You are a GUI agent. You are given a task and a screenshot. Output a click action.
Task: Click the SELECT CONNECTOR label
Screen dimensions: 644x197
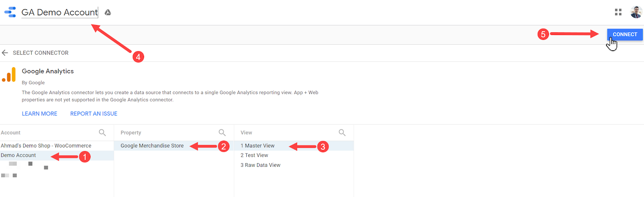coord(41,53)
